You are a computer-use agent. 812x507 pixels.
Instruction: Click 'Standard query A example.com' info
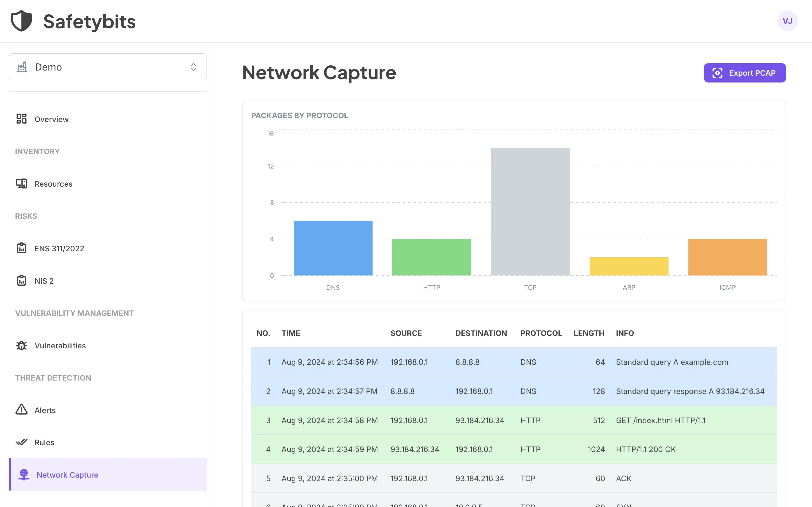coord(672,362)
